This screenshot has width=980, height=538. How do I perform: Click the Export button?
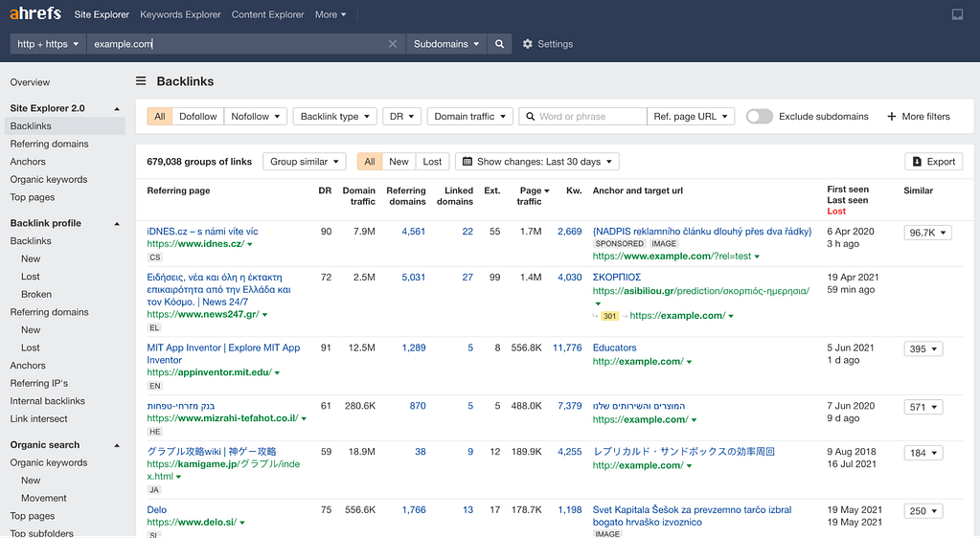pos(934,161)
